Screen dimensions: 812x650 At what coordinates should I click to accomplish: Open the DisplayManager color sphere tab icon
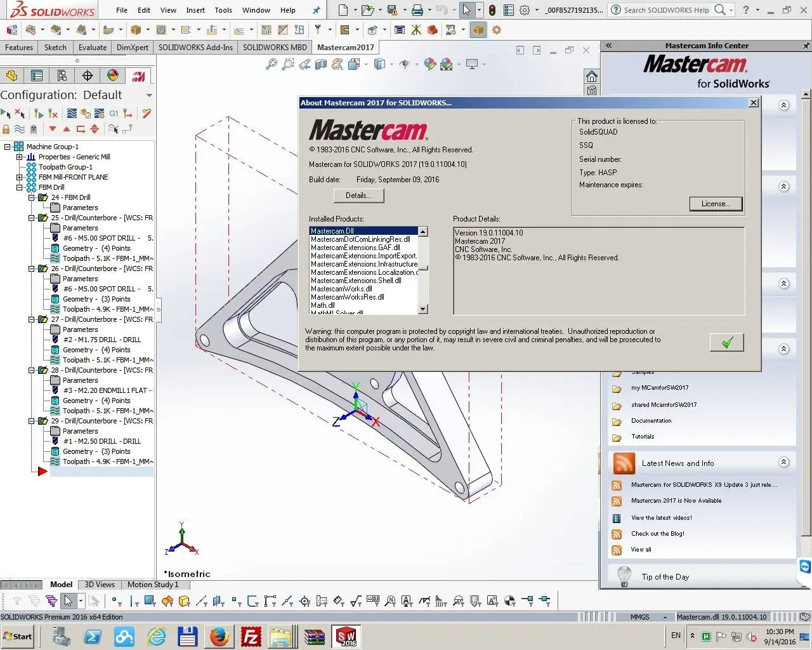(113, 76)
